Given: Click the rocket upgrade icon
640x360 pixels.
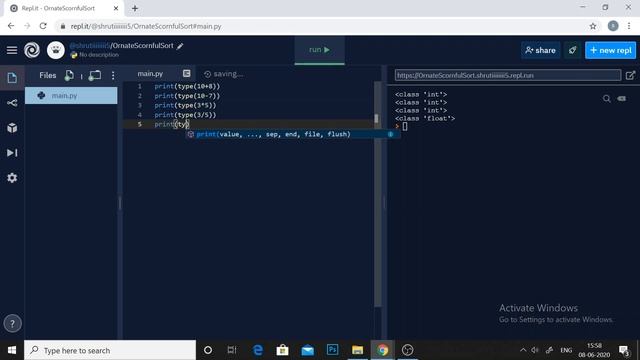Looking at the screenshot, I should (572, 50).
